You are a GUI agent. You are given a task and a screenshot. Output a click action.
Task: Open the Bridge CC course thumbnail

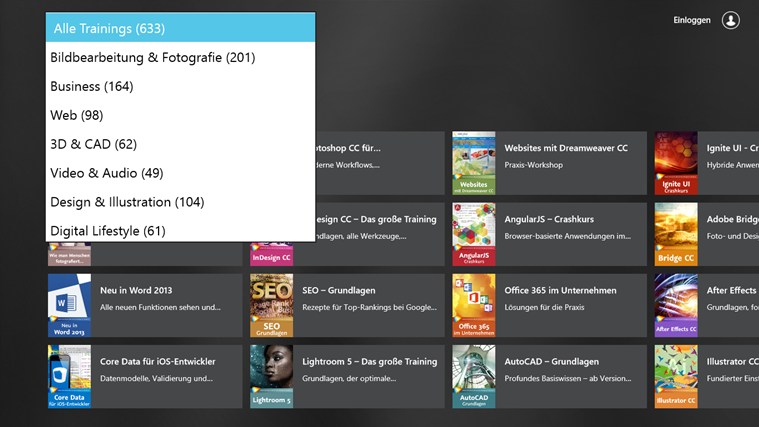(676, 234)
